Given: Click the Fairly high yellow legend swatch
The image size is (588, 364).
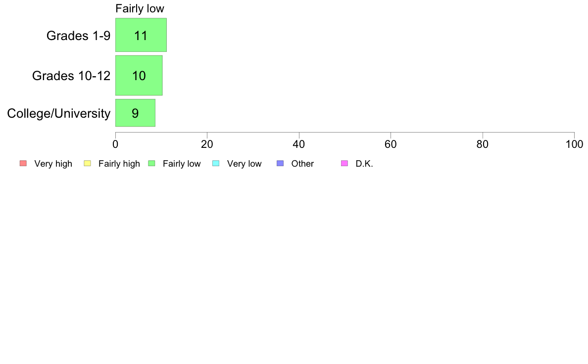Looking at the screenshot, I should [88, 163].
